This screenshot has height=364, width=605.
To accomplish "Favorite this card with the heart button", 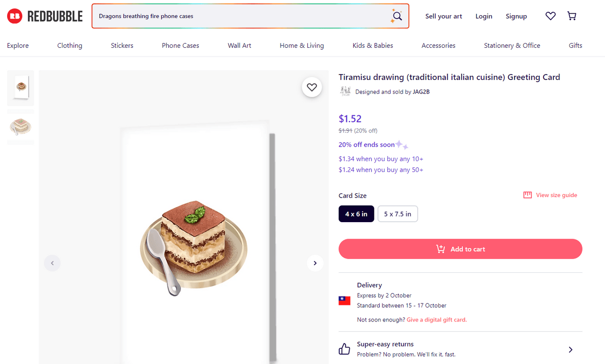I will [312, 87].
